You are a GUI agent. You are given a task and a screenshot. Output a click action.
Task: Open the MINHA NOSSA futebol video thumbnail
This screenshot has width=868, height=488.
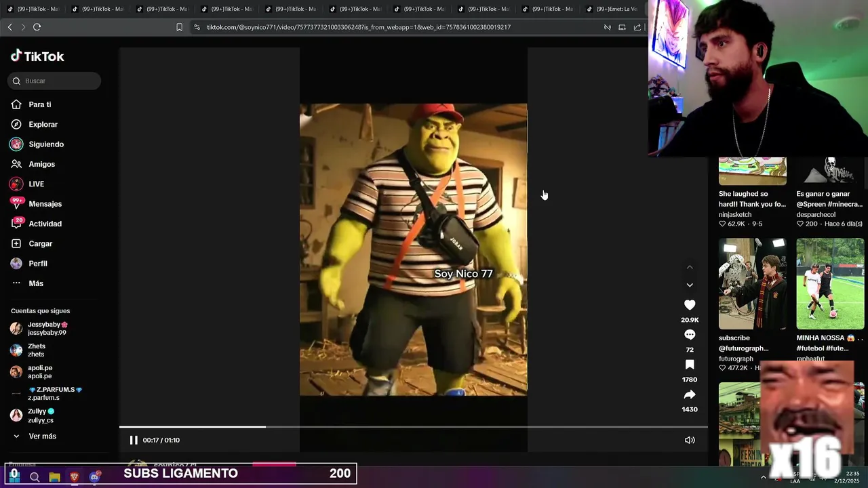[x=830, y=283]
